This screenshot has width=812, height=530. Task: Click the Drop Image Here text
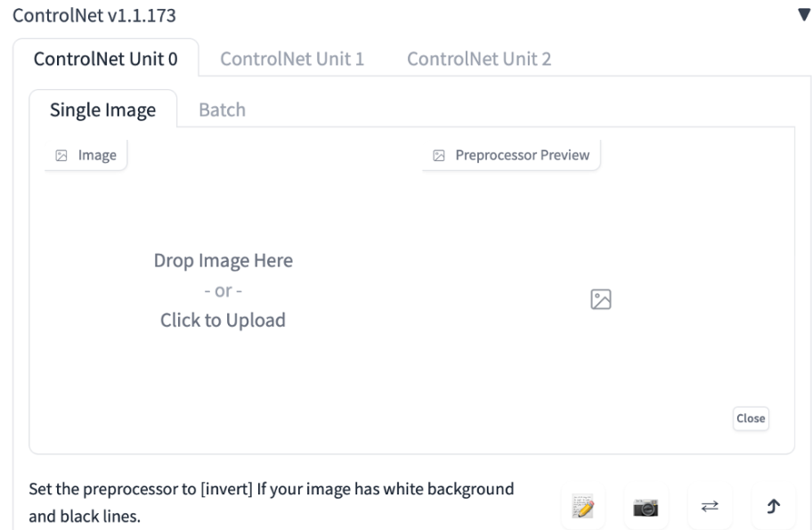(222, 260)
